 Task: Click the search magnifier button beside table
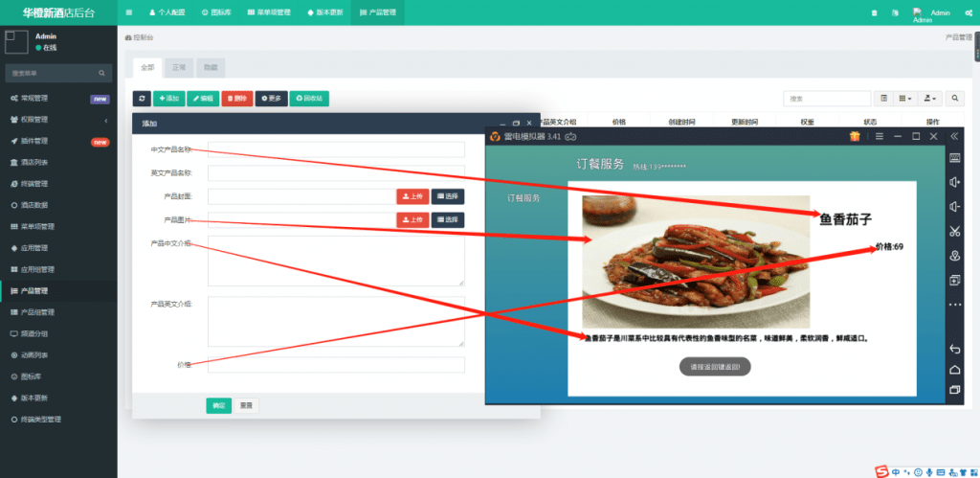click(x=954, y=98)
